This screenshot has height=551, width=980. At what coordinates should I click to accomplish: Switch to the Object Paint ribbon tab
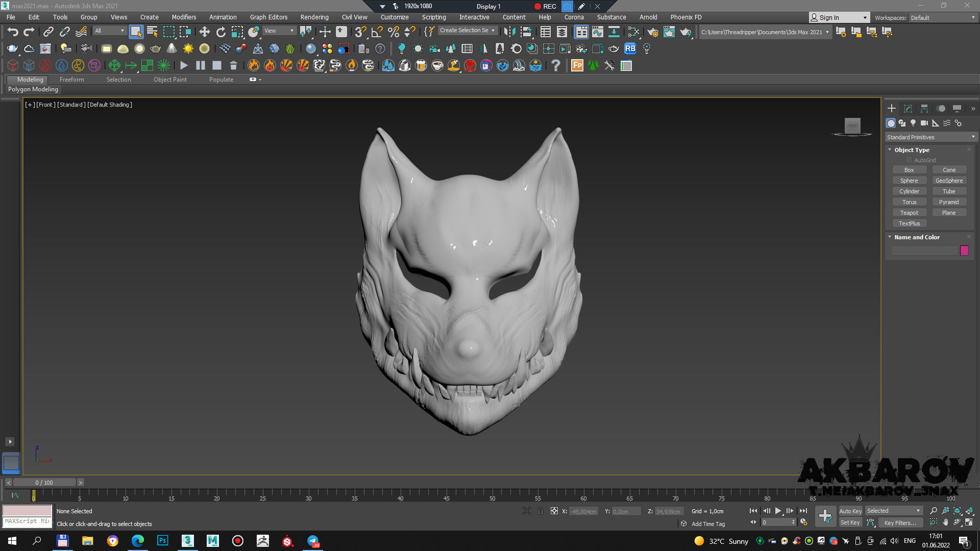pyautogui.click(x=170, y=80)
